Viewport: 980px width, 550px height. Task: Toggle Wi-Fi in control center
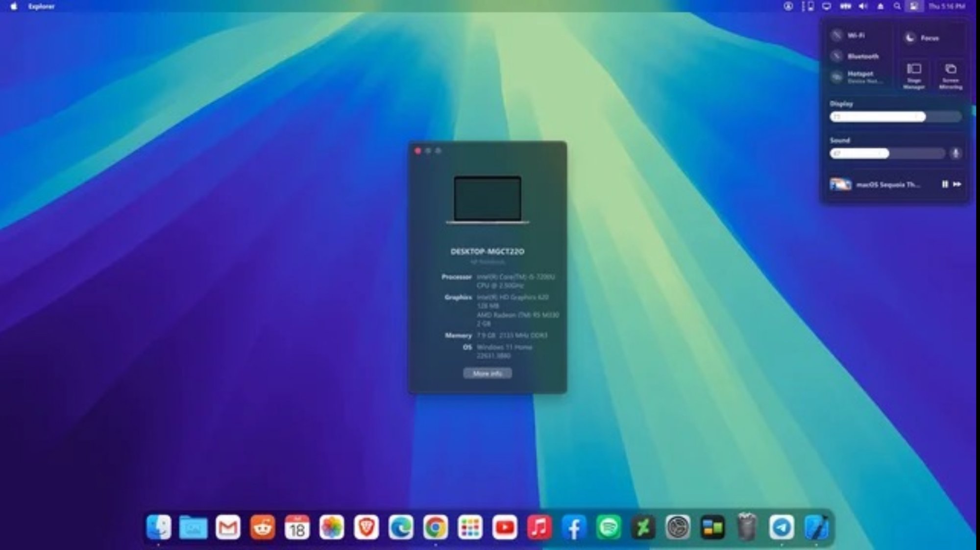[837, 35]
